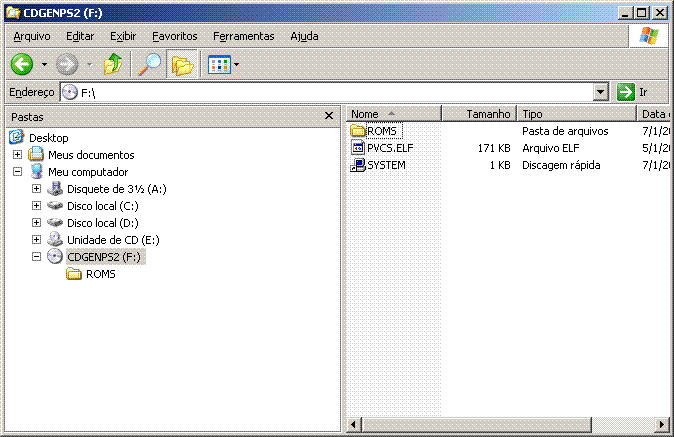This screenshot has width=674, height=437.
Task: Go up one folder level
Action: pyautogui.click(x=113, y=64)
